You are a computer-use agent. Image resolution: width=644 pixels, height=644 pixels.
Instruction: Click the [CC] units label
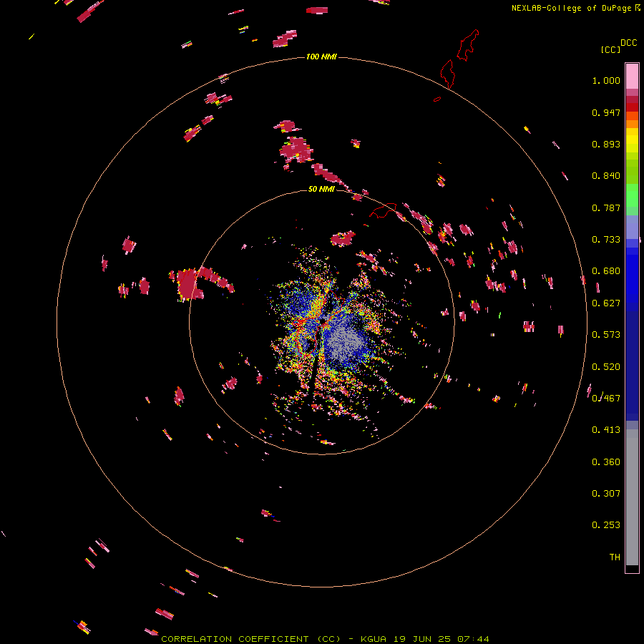610,49
